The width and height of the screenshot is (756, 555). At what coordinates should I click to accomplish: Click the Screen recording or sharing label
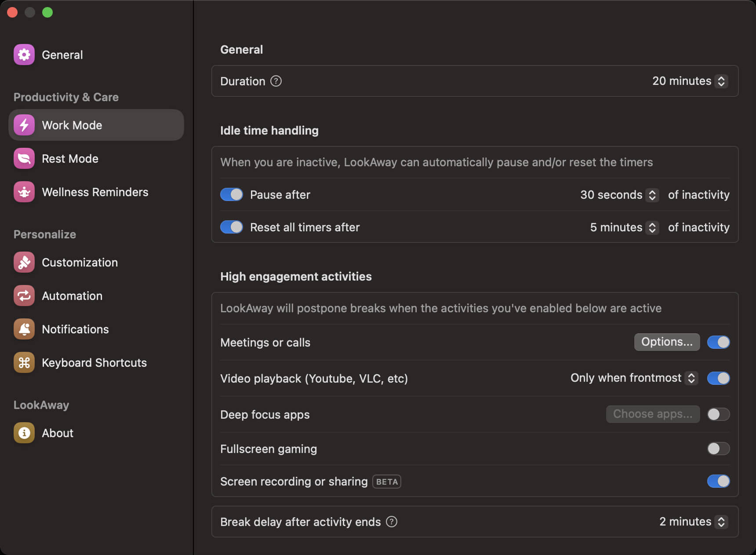pyautogui.click(x=294, y=481)
